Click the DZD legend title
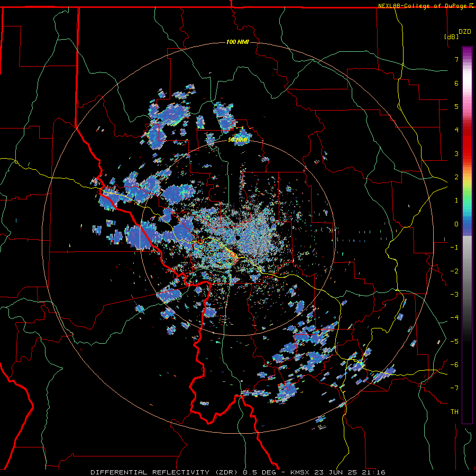Image resolution: width=476 pixels, height=476 pixels. [x=465, y=32]
